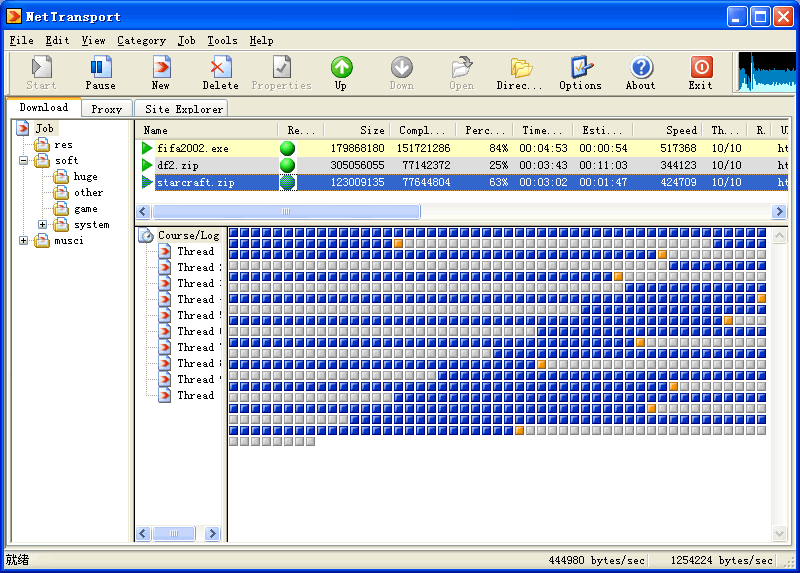Open the Tools menu

click(222, 40)
